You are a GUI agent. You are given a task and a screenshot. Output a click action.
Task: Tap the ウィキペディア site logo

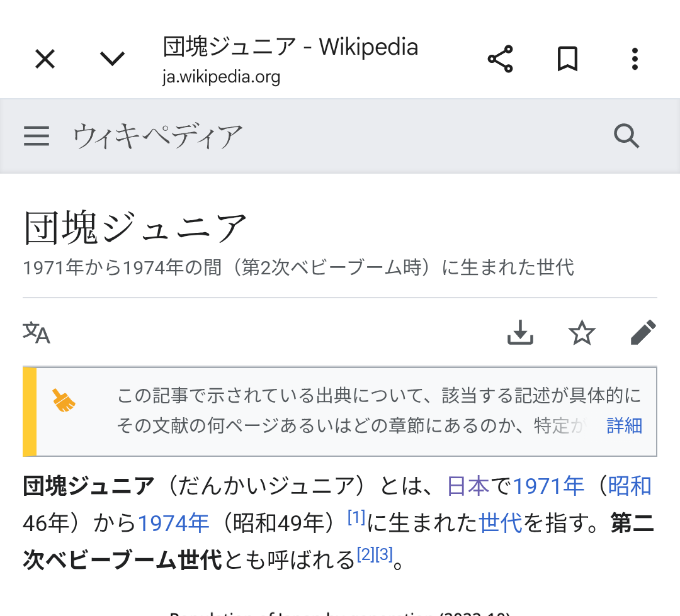[x=157, y=136]
